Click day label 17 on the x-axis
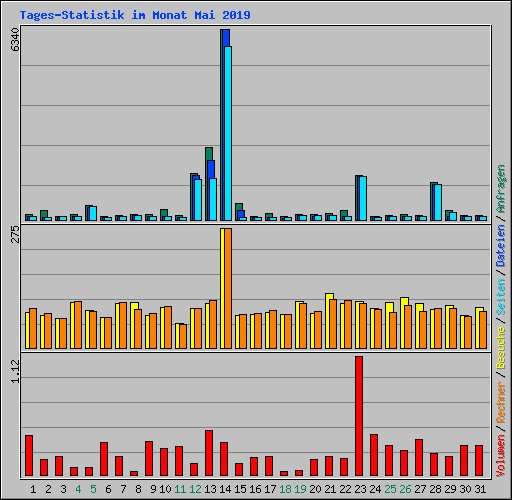The image size is (512, 500). pyautogui.click(x=270, y=489)
